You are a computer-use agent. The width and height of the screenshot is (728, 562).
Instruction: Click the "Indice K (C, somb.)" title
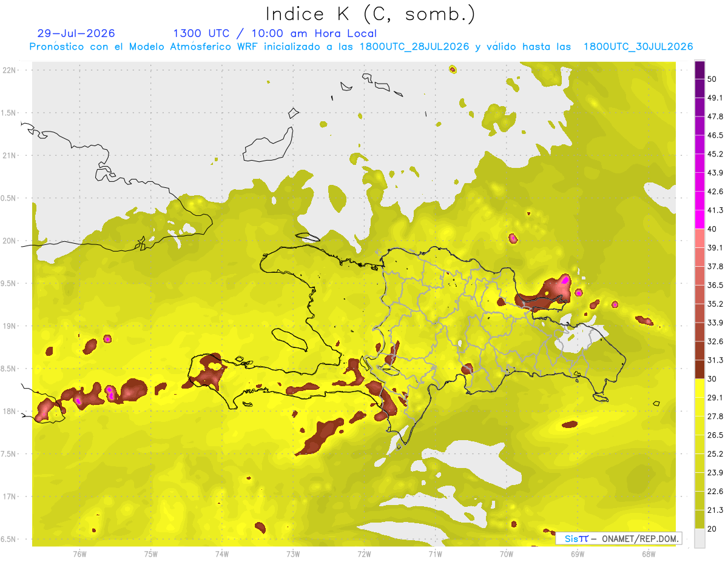point(370,14)
